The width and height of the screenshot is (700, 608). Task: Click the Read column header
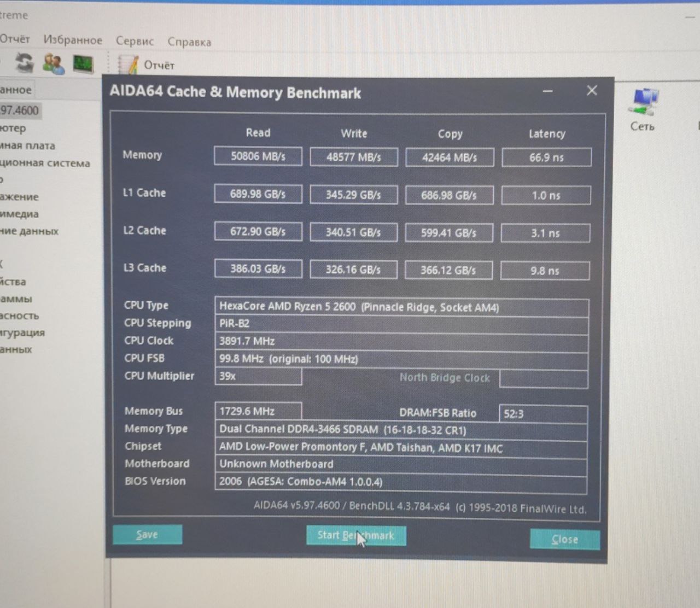click(x=258, y=132)
